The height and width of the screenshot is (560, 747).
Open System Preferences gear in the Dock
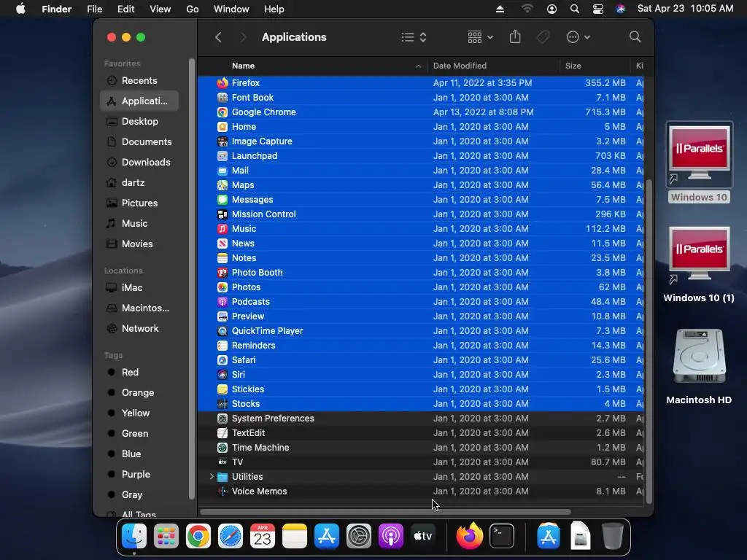coord(359,536)
